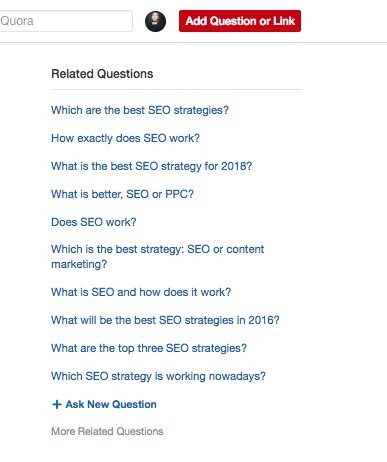Focus the Quora search field
The width and height of the screenshot is (387, 462).
[x=66, y=21]
